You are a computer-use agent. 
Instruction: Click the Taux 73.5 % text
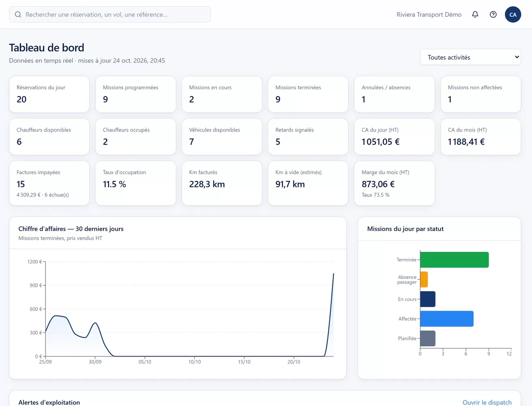click(375, 195)
